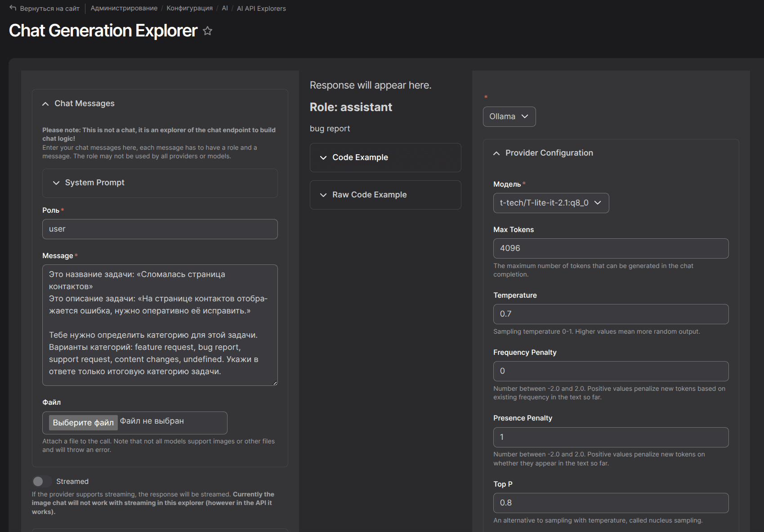Image resolution: width=764 pixels, height=532 pixels.
Task: Click the favorite star next to page title
Action: 207,31
